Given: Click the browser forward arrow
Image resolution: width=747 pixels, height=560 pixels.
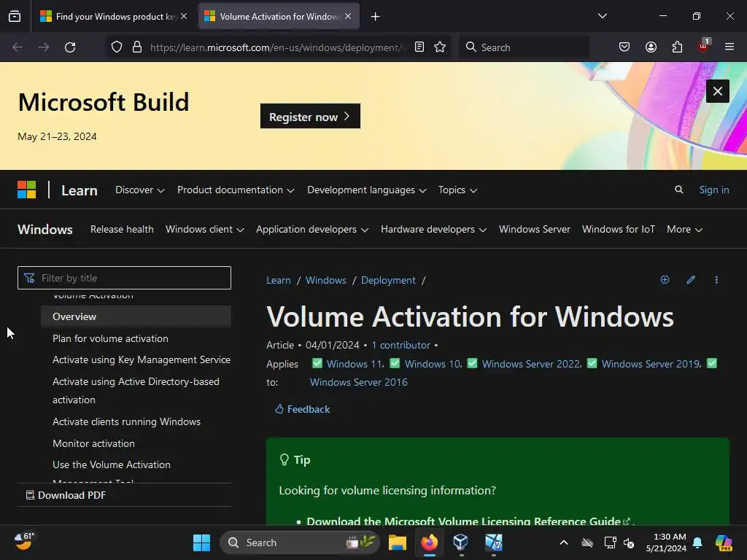Looking at the screenshot, I should [43, 47].
